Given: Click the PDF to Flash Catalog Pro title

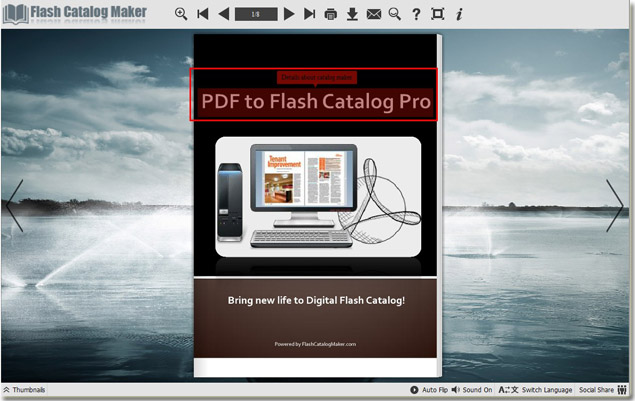Looking at the screenshot, I should [315, 101].
